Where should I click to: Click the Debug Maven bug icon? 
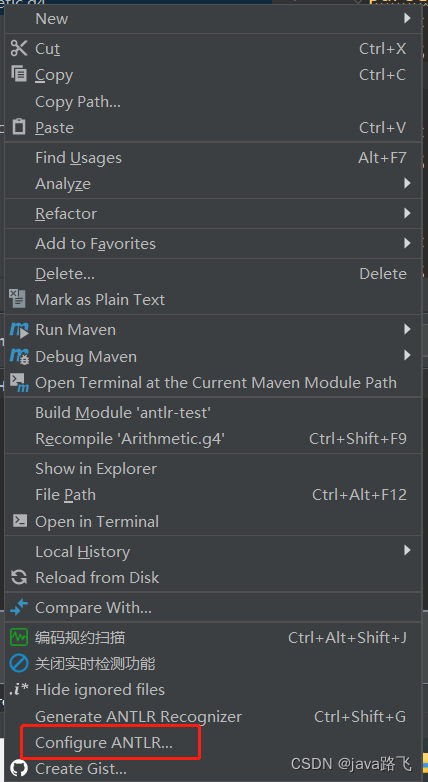pos(19,356)
